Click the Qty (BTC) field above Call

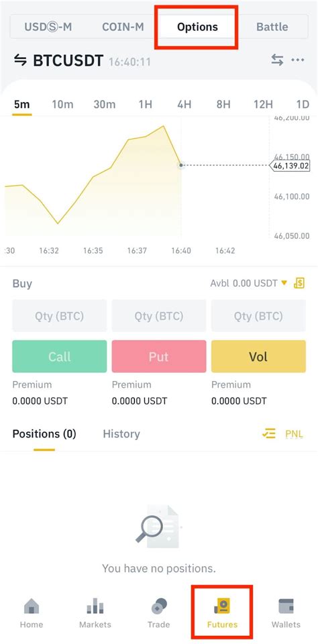60,315
